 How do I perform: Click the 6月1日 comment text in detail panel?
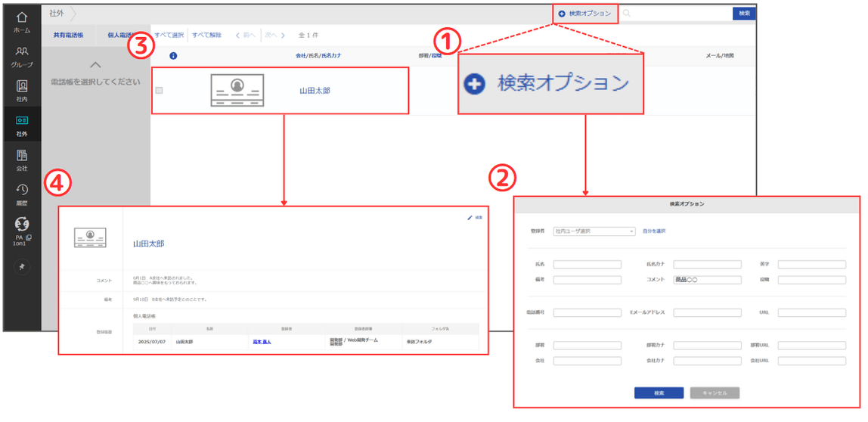click(166, 280)
